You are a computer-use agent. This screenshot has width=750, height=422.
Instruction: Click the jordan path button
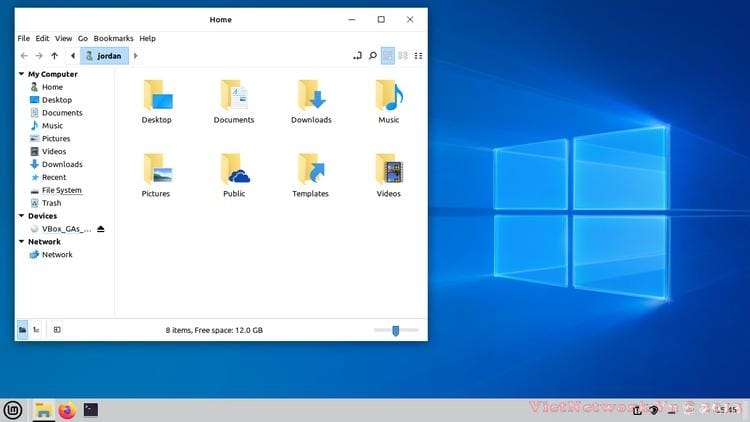tap(105, 56)
